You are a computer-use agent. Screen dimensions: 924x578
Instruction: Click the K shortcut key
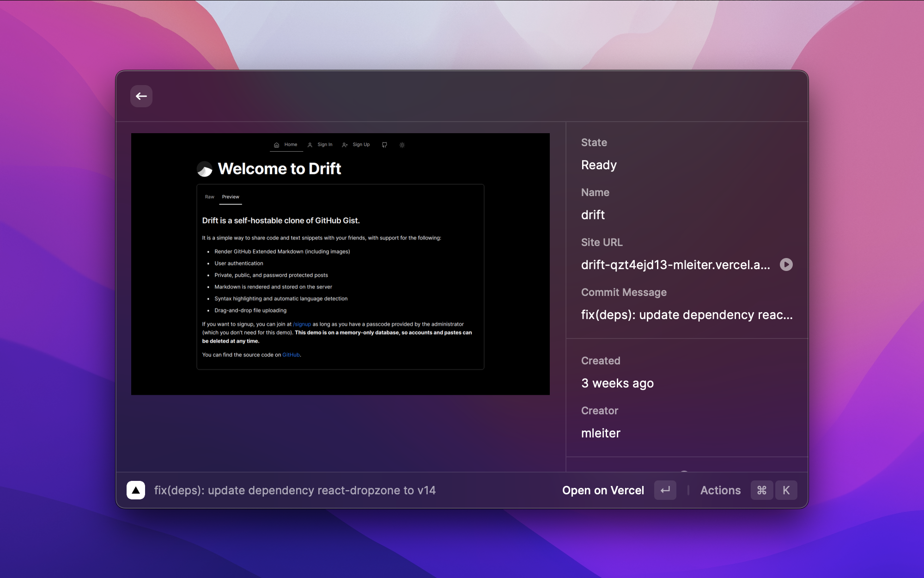click(786, 490)
